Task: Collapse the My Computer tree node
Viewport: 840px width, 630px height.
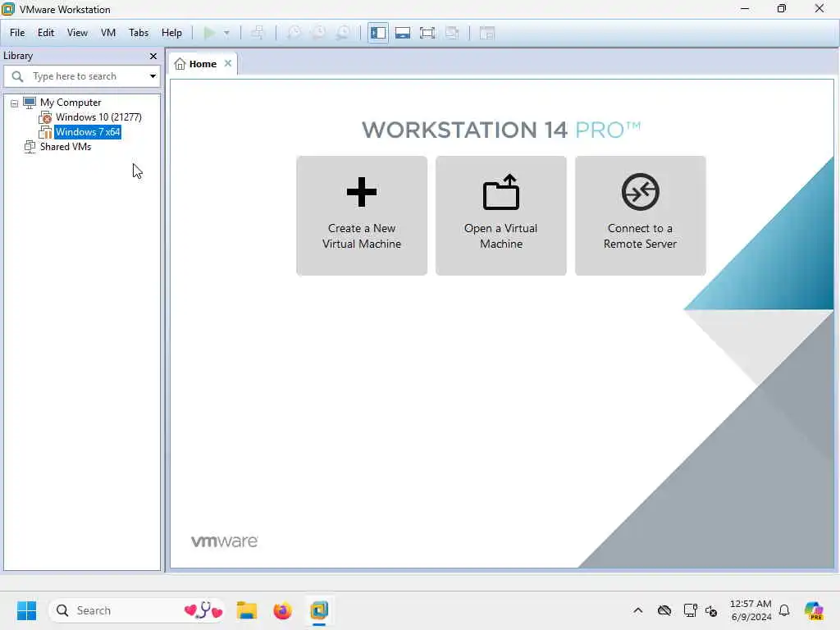Action: click(x=15, y=103)
